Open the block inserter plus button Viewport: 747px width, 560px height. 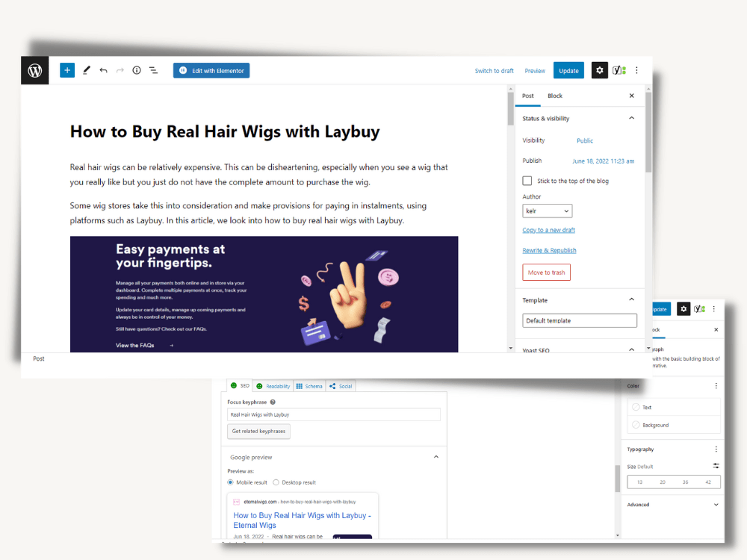(67, 70)
